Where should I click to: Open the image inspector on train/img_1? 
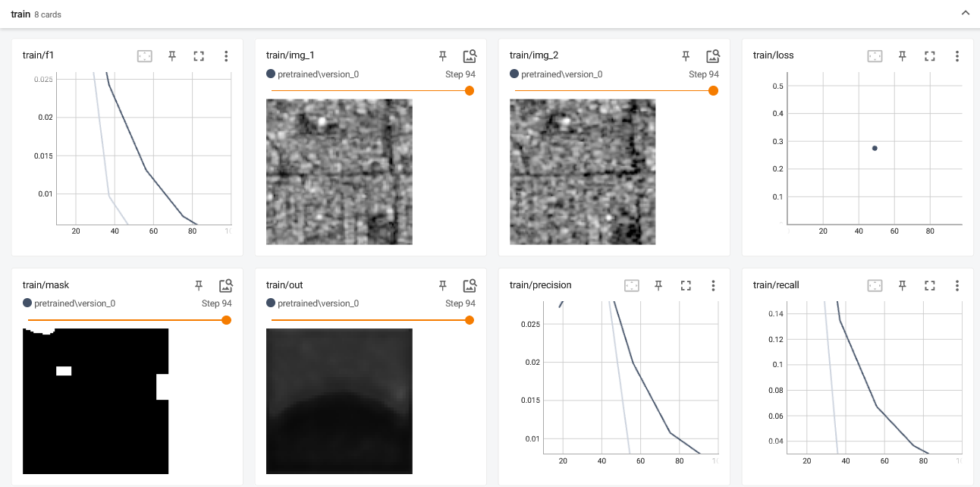tap(470, 55)
